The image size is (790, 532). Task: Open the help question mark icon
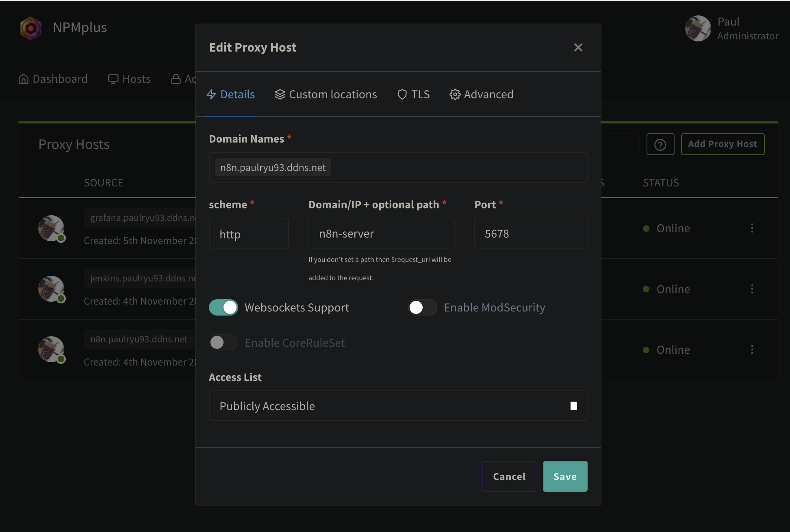[x=660, y=144]
